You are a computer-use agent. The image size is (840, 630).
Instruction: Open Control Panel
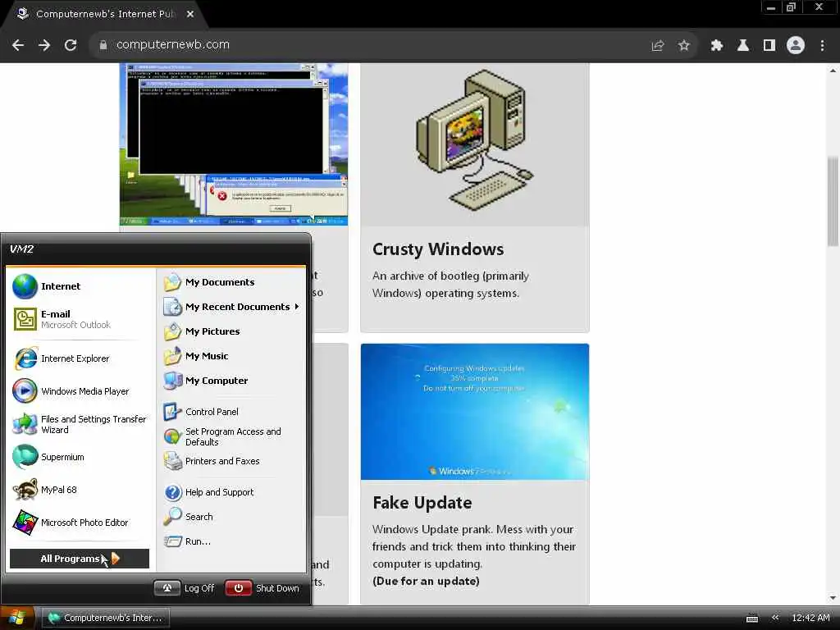click(202, 412)
